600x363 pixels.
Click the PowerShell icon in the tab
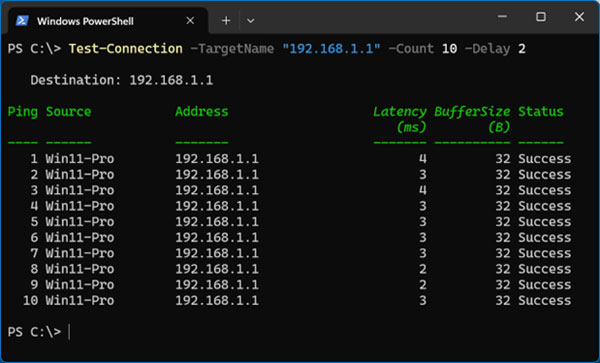(22, 21)
